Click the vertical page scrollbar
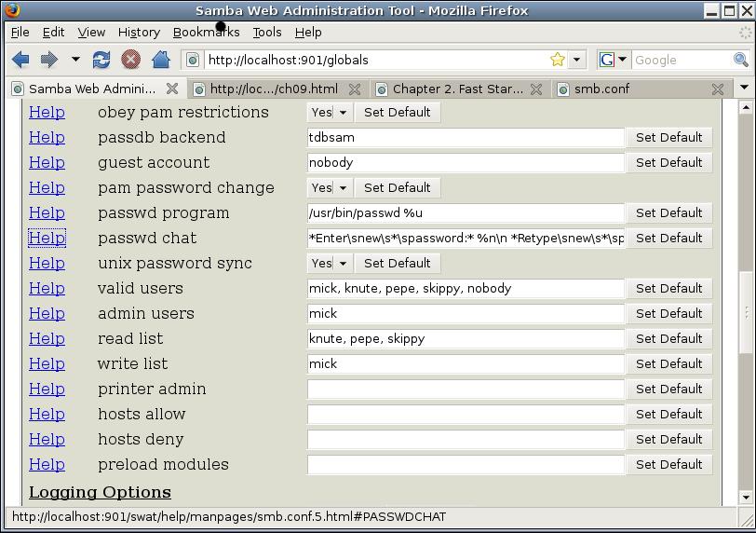 pyautogui.click(x=745, y=326)
